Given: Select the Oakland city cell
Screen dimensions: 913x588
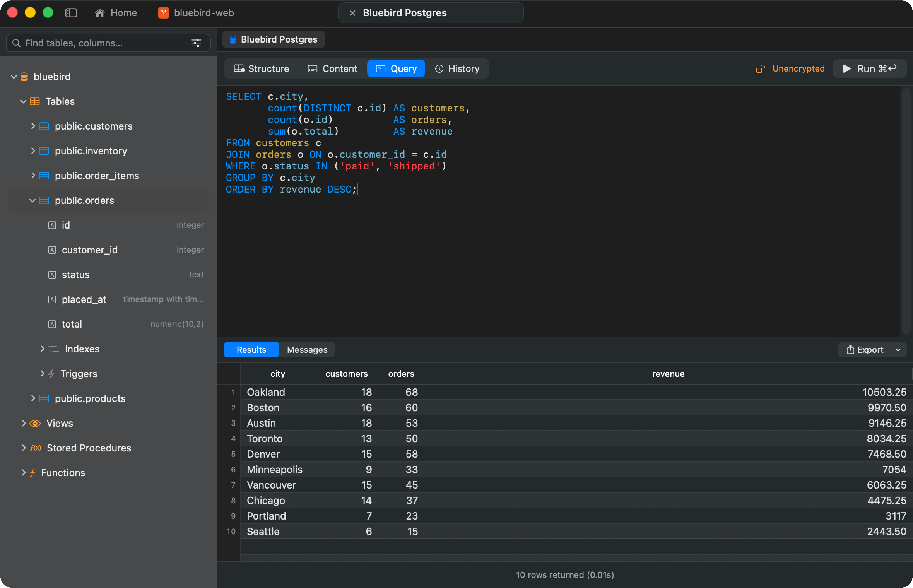Looking at the screenshot, I should [x=278, y=392].
